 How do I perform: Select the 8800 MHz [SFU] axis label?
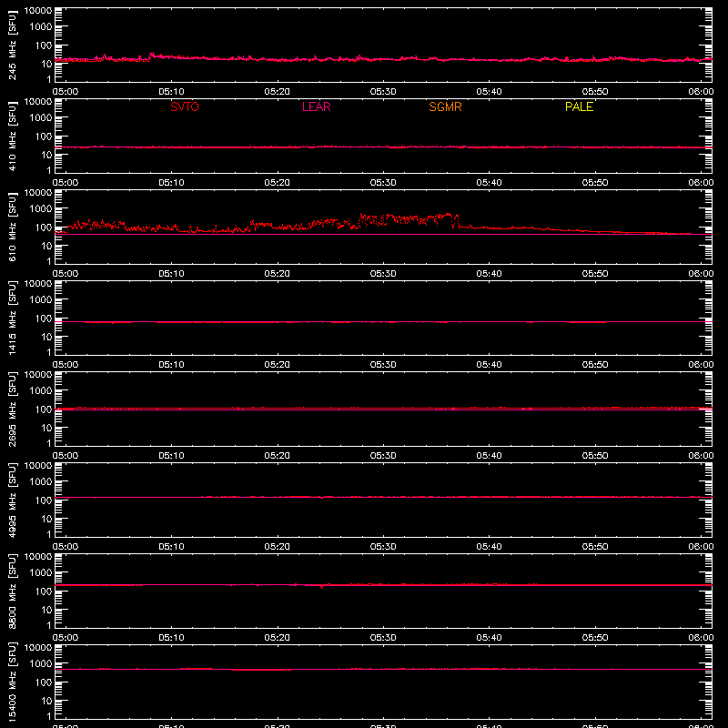12,591
